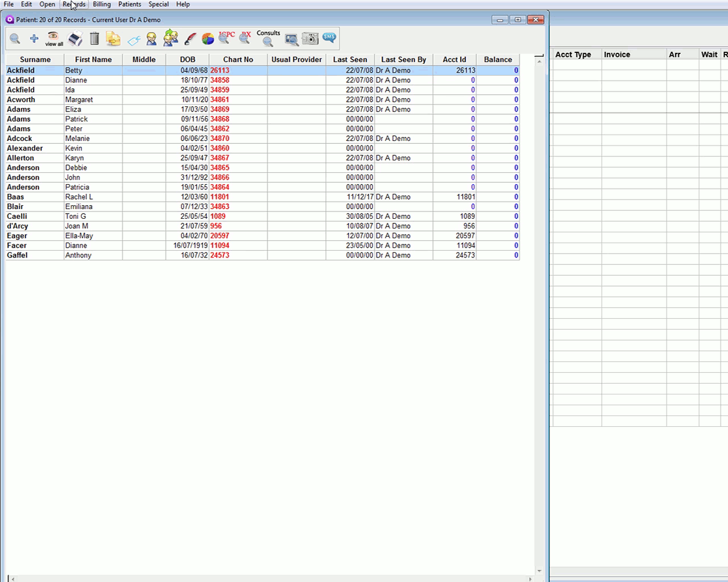Image resolution: width=728 pixels, height=582 pixels.
Task: Open the SMS message bubble icon
Action: [329, 38]
